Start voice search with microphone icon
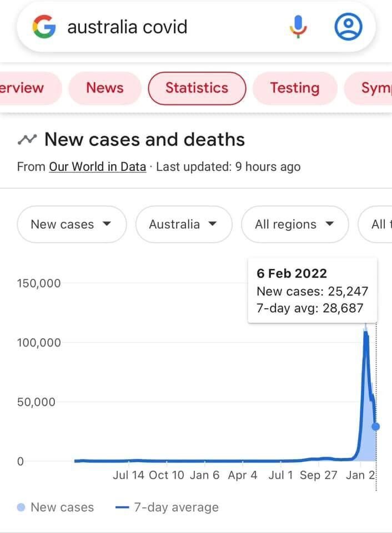 click(298, 27)
